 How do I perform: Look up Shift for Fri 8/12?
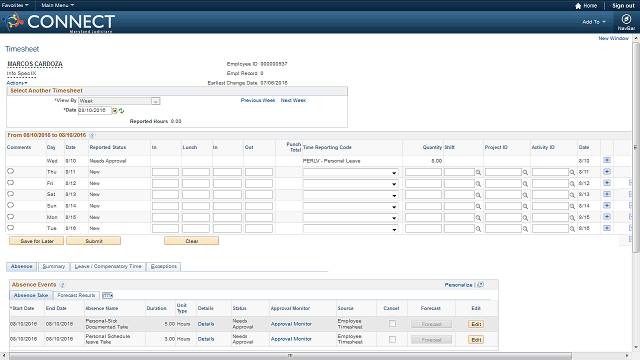478,184
